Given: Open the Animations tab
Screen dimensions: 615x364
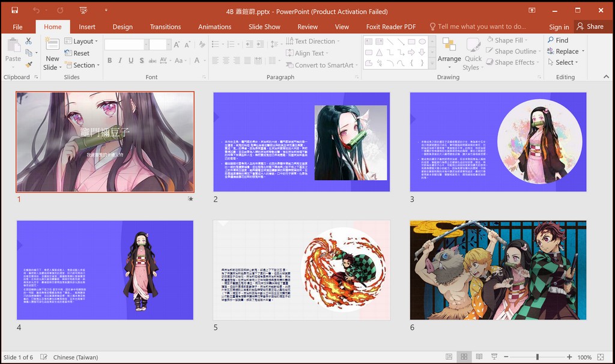Looking at the screenshot, I should point(214,26).
